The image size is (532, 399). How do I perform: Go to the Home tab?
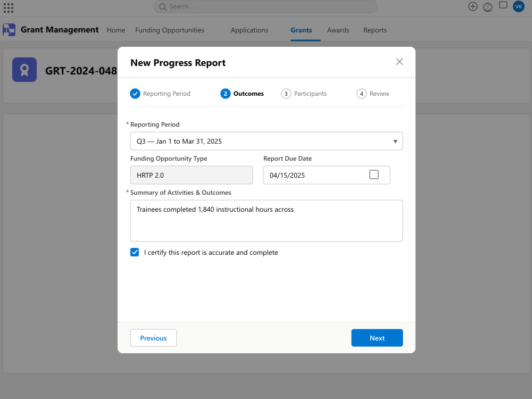click(116, 30)
